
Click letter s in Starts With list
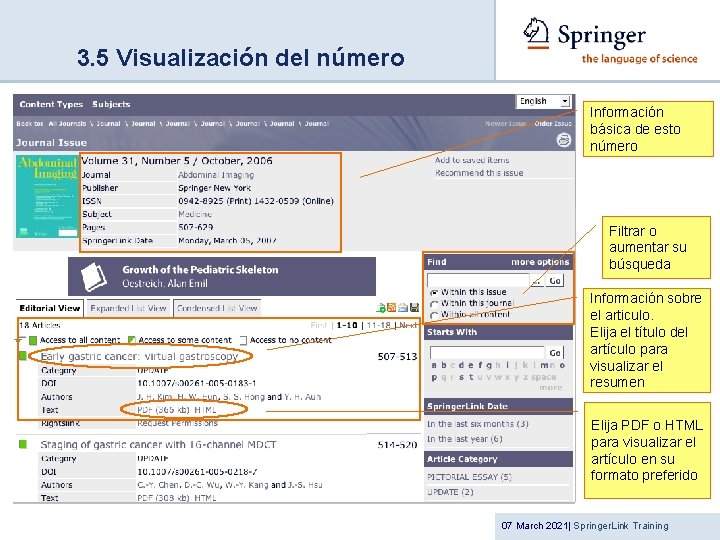(461, 377)
